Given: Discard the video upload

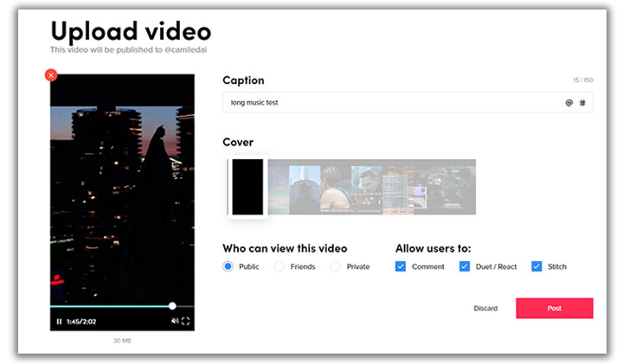Looking at the screenshot, I should [485, 309].
